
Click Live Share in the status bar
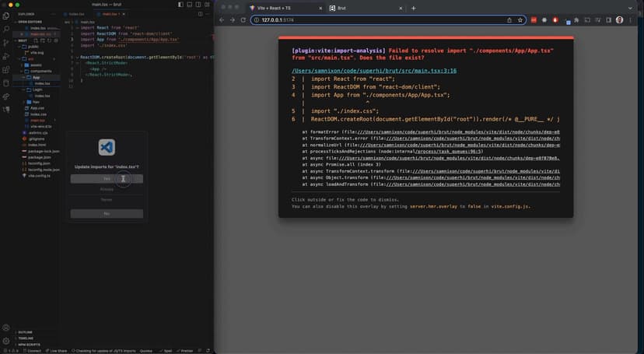point(57,351)
